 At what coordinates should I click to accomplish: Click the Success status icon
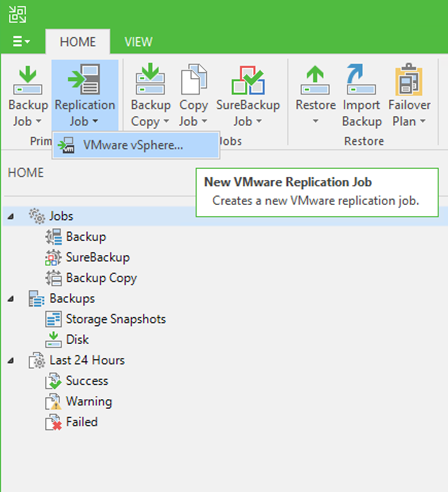point(53,381)
